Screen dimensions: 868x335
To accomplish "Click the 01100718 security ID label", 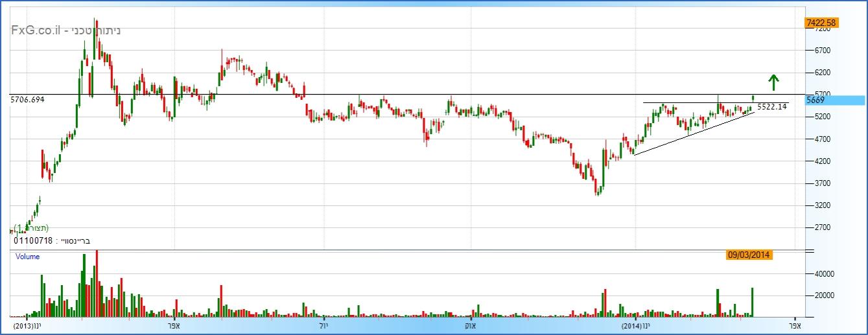I will tap(32, 241).
